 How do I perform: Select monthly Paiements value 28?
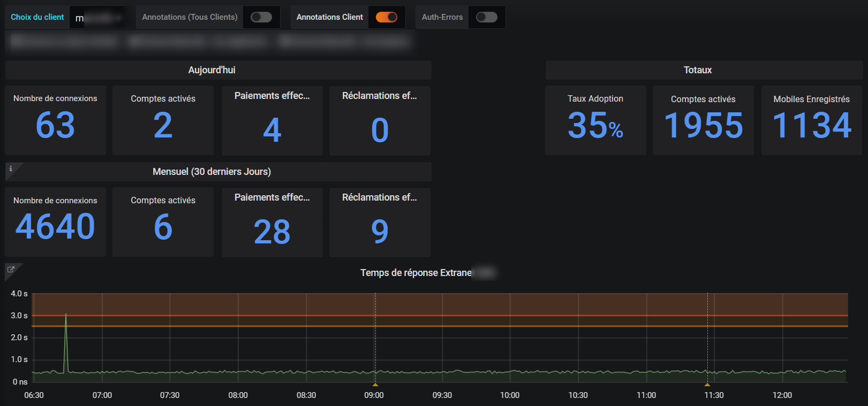pyautogui.click(x=272, y=232)
